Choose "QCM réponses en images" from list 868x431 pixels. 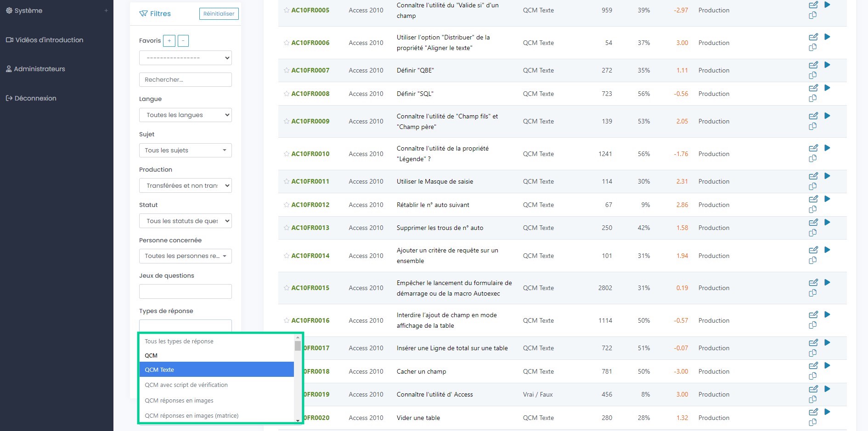[x=179, y=401]
